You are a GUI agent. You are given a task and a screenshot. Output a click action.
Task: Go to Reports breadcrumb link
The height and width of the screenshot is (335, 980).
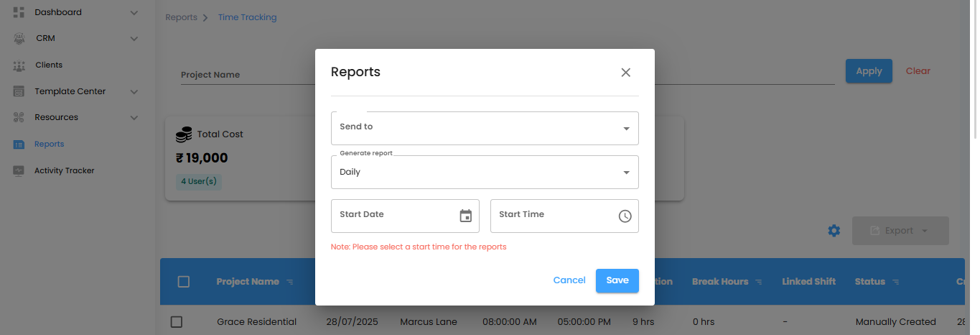[181, 17]
